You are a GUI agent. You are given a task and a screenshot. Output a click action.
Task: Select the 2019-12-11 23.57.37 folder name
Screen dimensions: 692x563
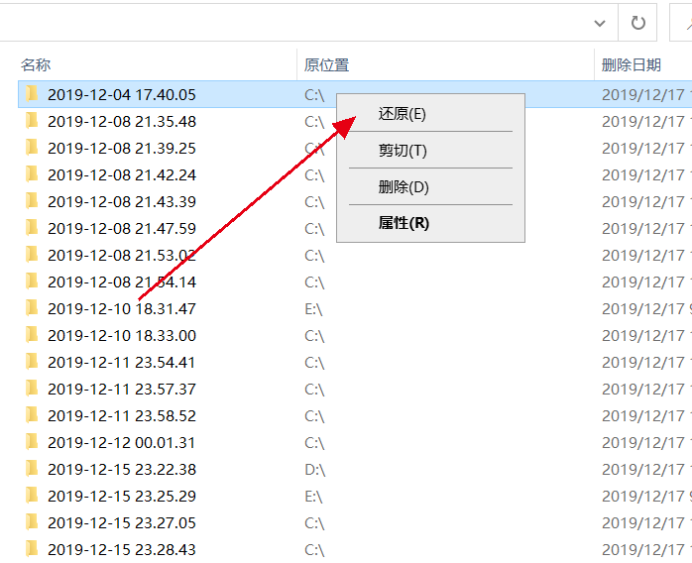[121, 389]
